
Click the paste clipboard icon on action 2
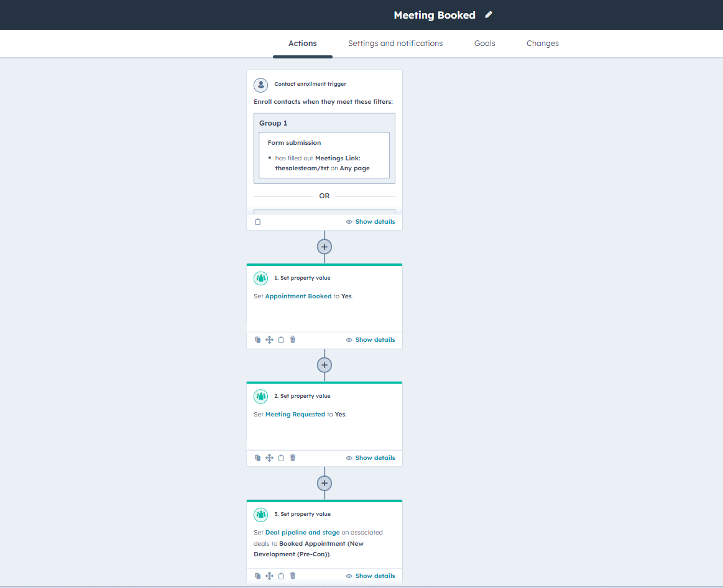pos(281,458)
